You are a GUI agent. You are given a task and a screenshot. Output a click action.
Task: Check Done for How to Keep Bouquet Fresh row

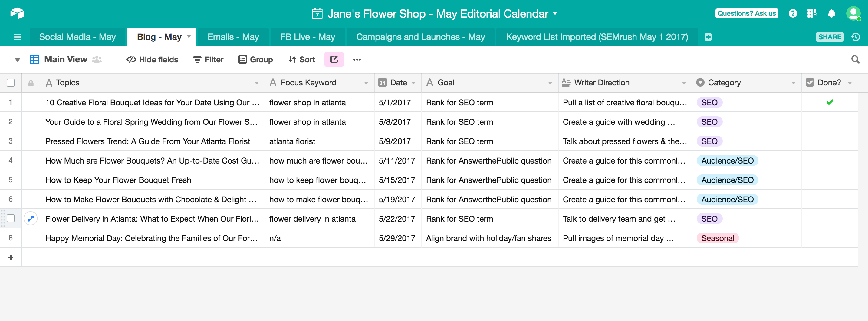pyautogui.click(x=830, y=180)
